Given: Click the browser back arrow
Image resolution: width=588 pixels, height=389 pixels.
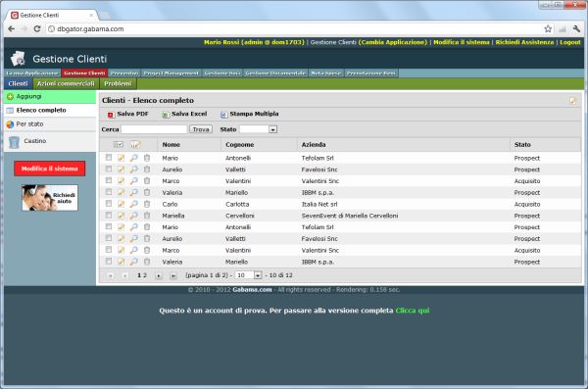Looking at the screenshot, I should pos(11,28).
